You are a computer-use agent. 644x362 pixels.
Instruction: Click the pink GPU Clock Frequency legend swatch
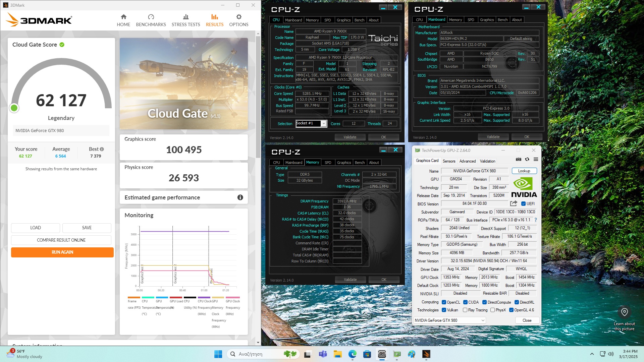click(x=233, y=297)
